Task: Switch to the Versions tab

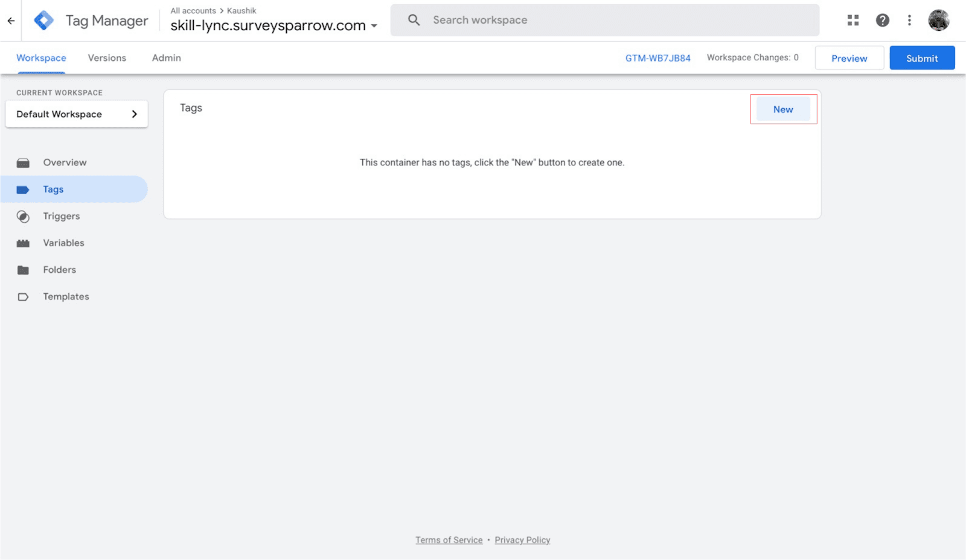Action: 107,58
